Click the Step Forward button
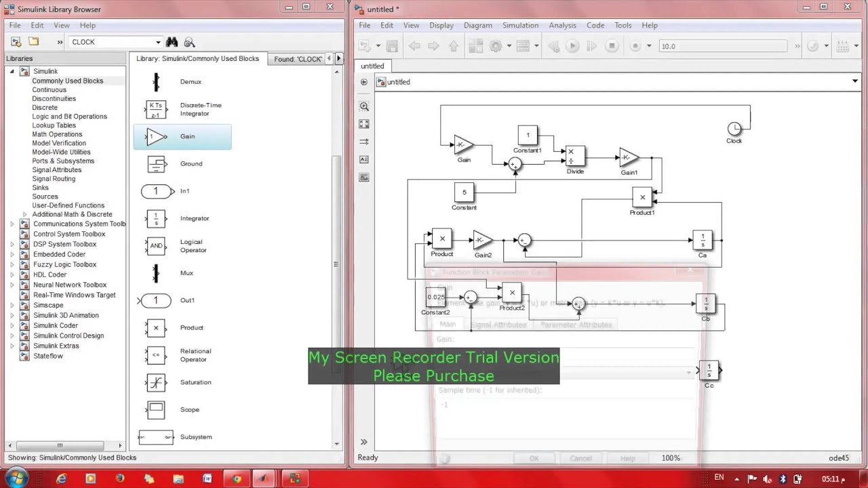 point(591,46)
